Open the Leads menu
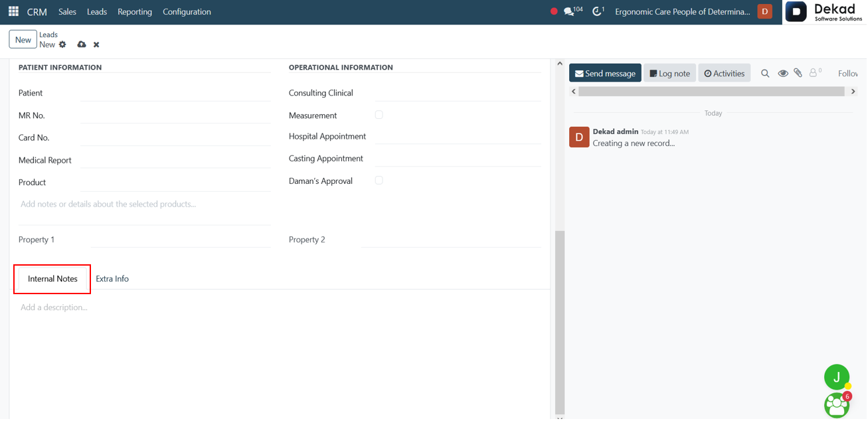This screenshot has height=423, width=868. (97, 11)
